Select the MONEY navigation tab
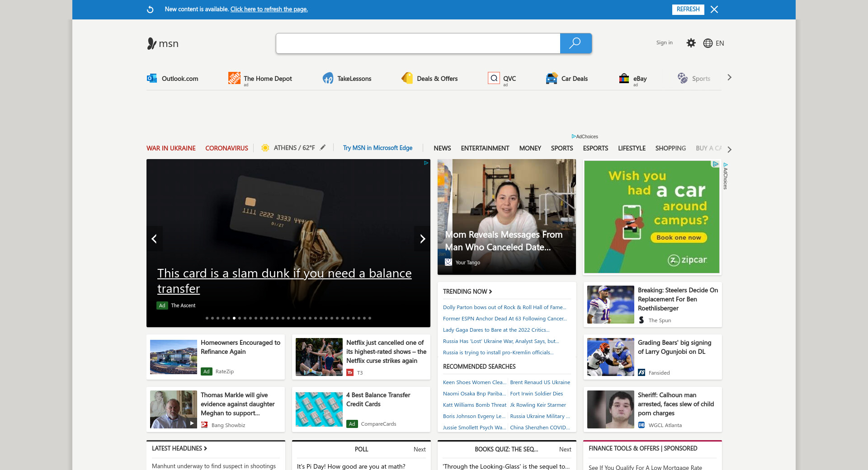 click(x=530, y=148)
